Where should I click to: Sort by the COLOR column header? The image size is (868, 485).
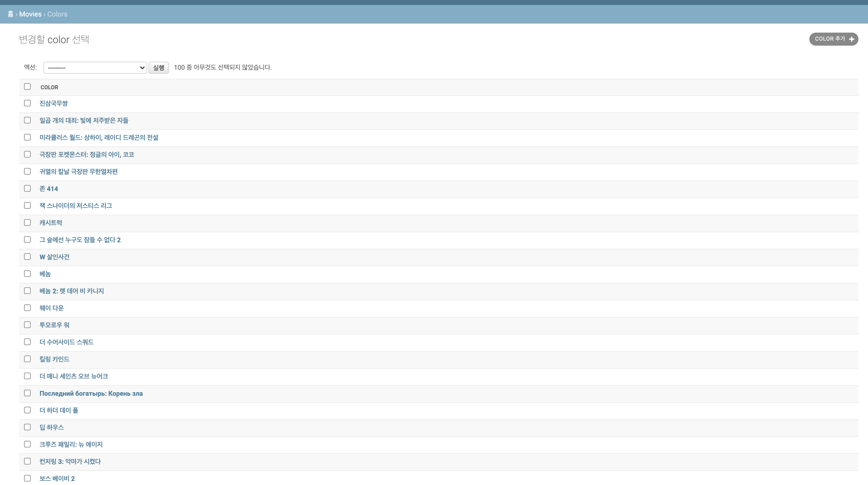49,87
